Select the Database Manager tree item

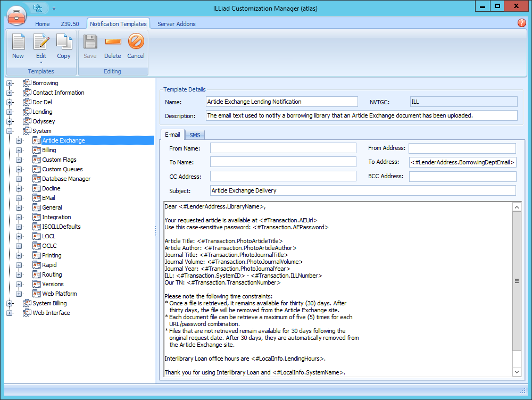66,179
